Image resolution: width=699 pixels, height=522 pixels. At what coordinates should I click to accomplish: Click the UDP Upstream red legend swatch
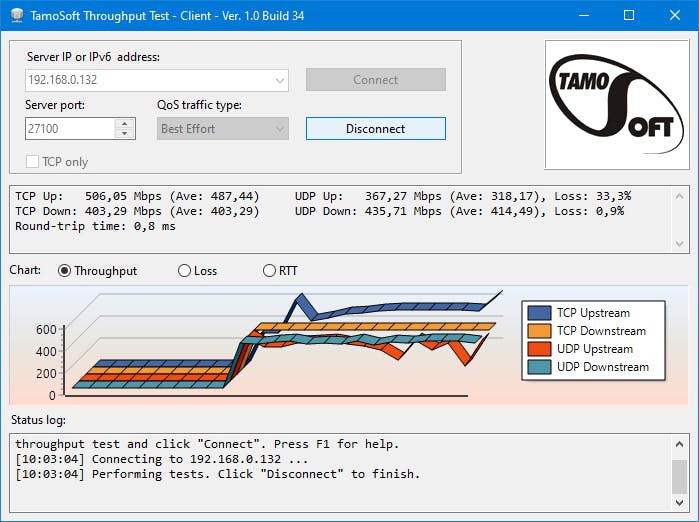pyautogui.click(x=539, y=349)
